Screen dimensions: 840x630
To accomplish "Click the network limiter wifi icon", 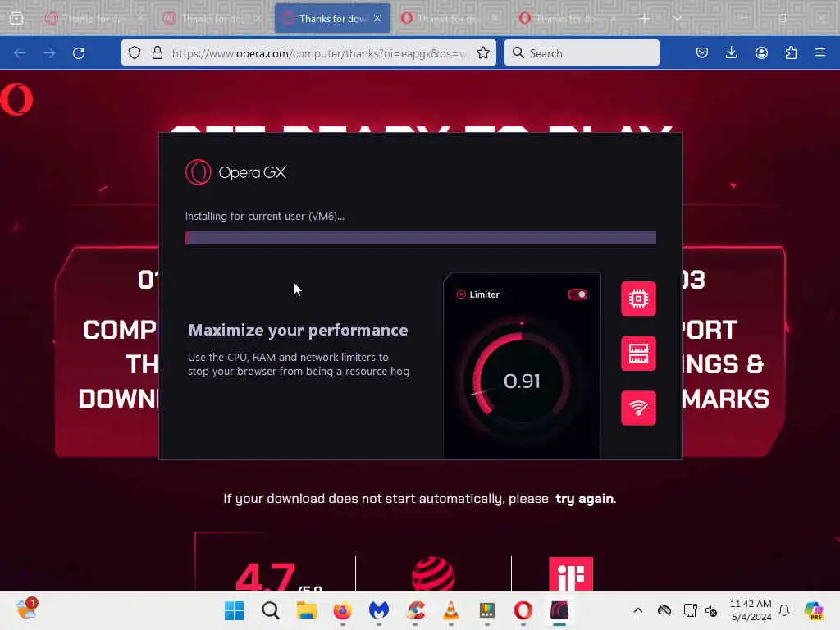I will click(x=638, y=408).
